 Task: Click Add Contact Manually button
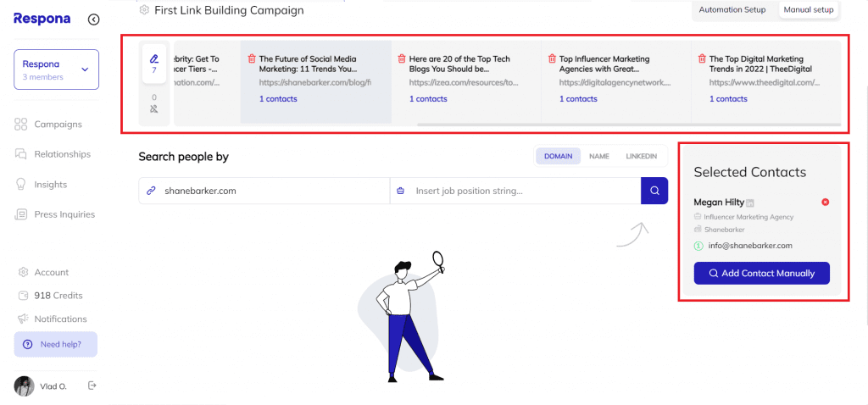(762, 274)
